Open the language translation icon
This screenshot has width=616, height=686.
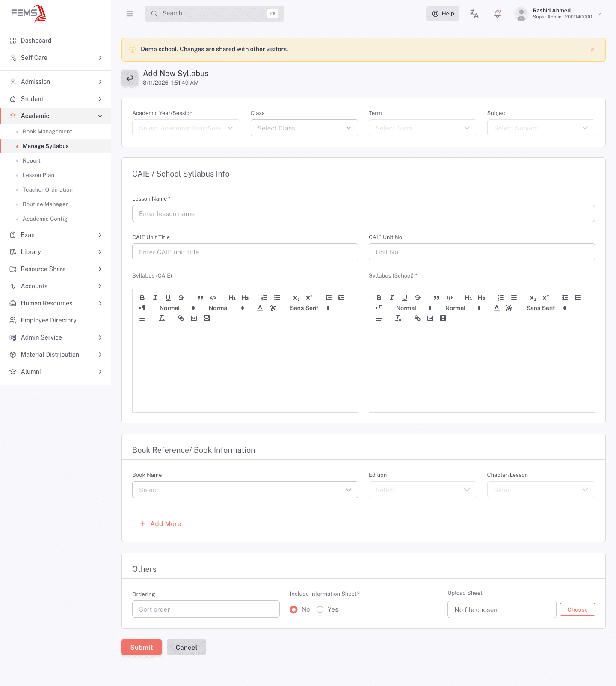474,14
